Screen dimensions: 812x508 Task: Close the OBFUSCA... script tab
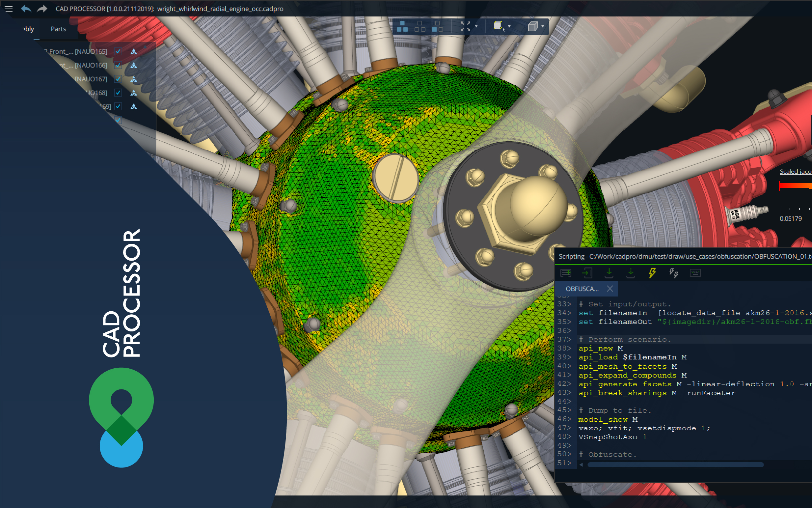pyautogui.click(x=610, y=289)
